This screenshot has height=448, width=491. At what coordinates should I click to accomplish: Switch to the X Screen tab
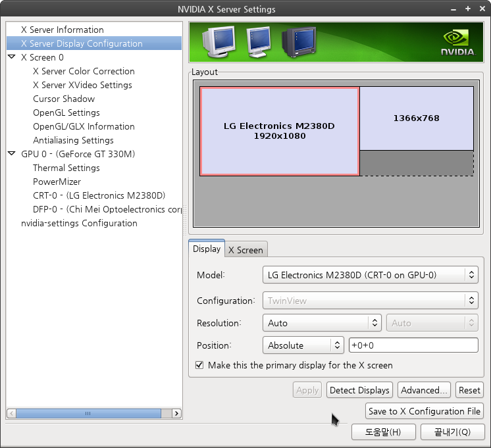tap(245, 250)
